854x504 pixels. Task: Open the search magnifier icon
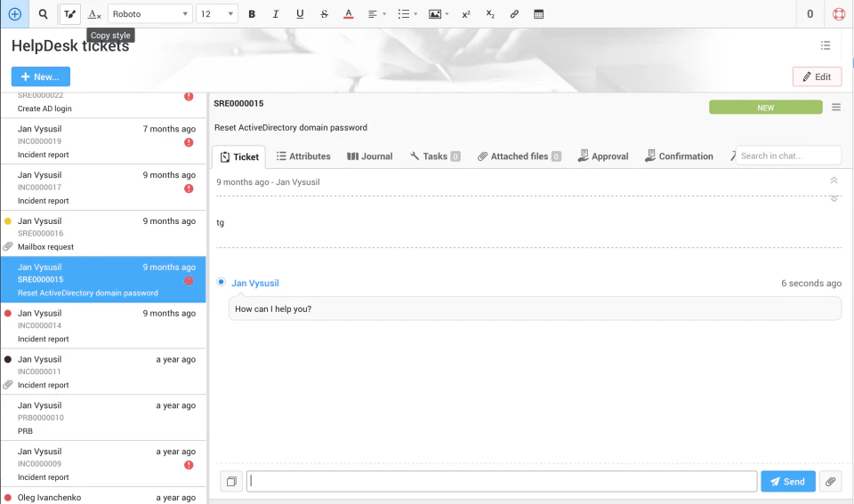[x=43, y=14]
